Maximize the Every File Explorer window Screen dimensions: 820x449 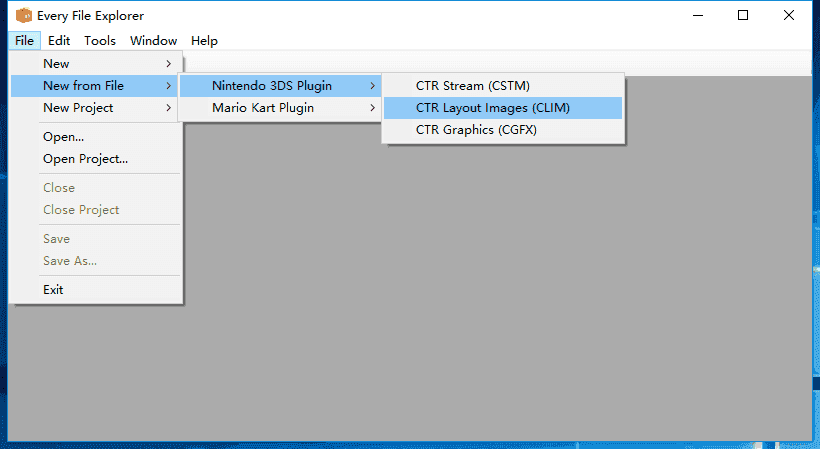click(x=743, y=16)
